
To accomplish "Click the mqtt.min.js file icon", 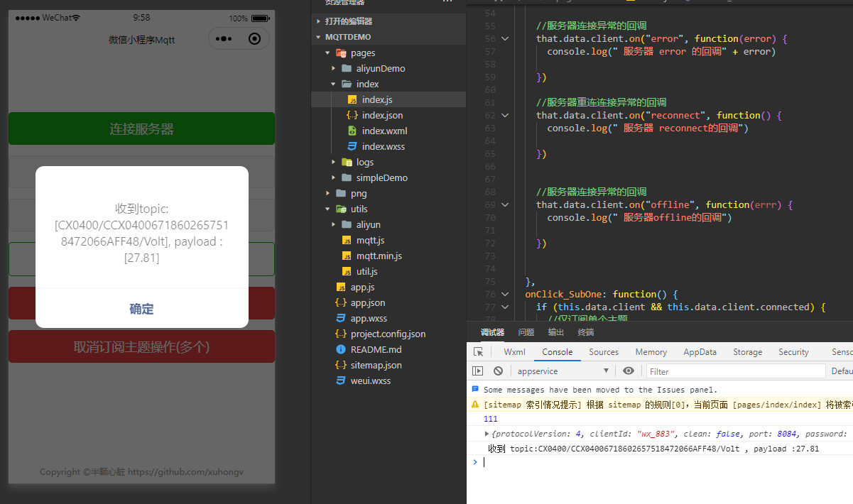I will click(x=347, y=256).
